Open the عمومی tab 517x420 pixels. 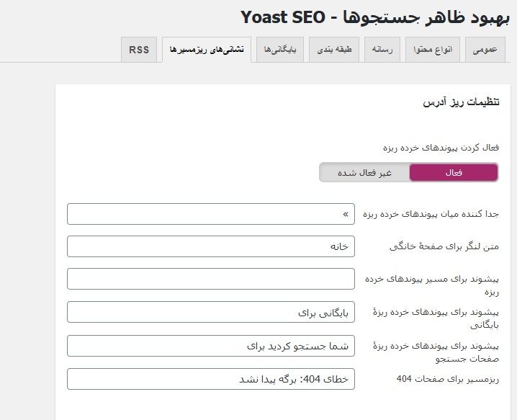485,50
